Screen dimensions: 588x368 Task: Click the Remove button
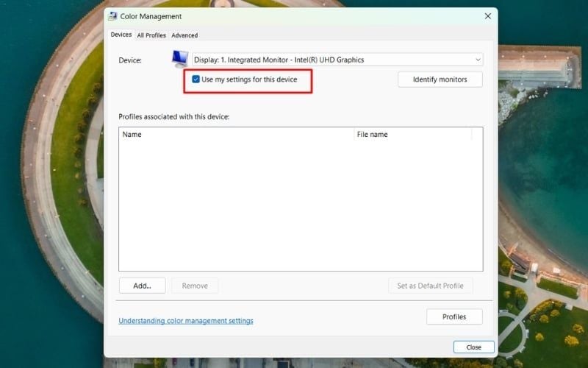(x=195, y=286)
